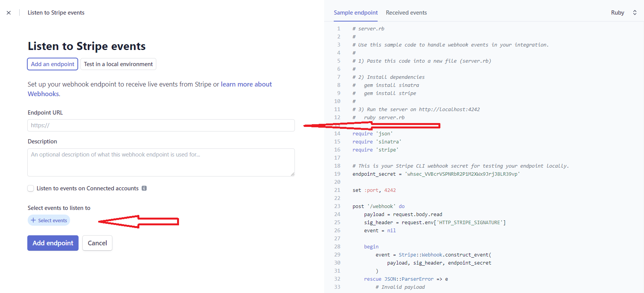Select the Add an endpoint option

[53, 64]
